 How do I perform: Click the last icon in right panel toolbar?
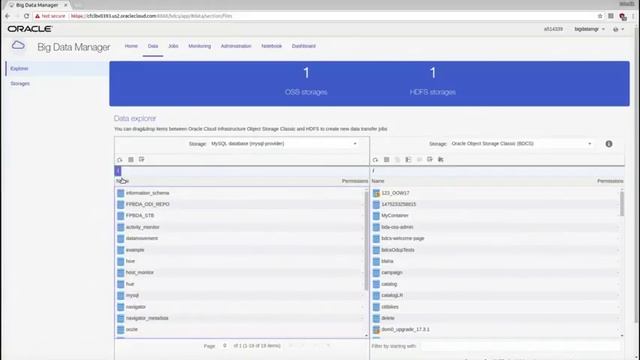point(441,160)
